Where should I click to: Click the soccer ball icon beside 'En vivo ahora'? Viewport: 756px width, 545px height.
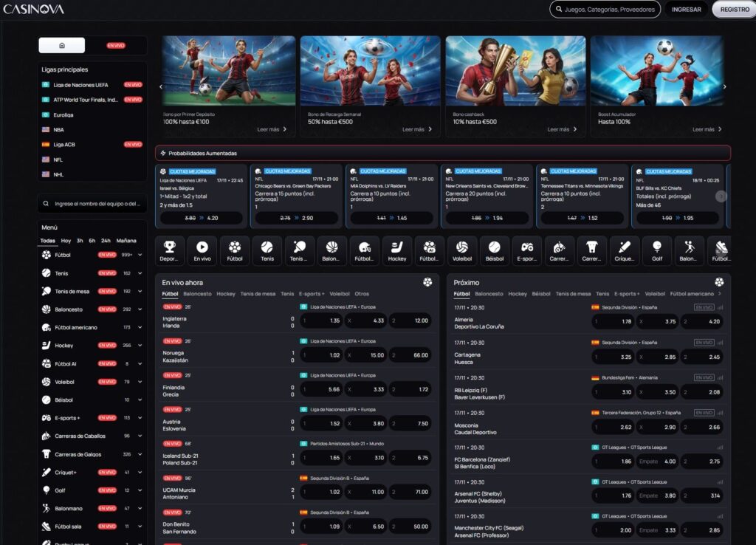click(427, 282)
